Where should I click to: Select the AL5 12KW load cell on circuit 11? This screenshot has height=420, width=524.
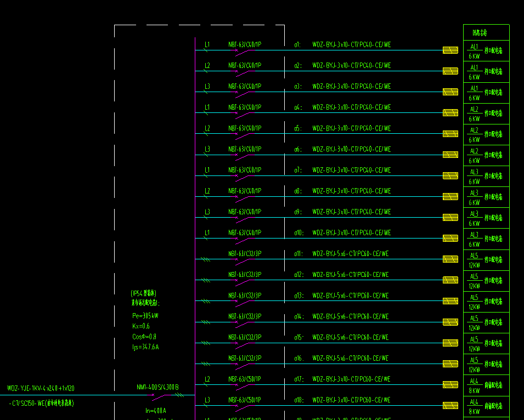(x=486, y=260)
